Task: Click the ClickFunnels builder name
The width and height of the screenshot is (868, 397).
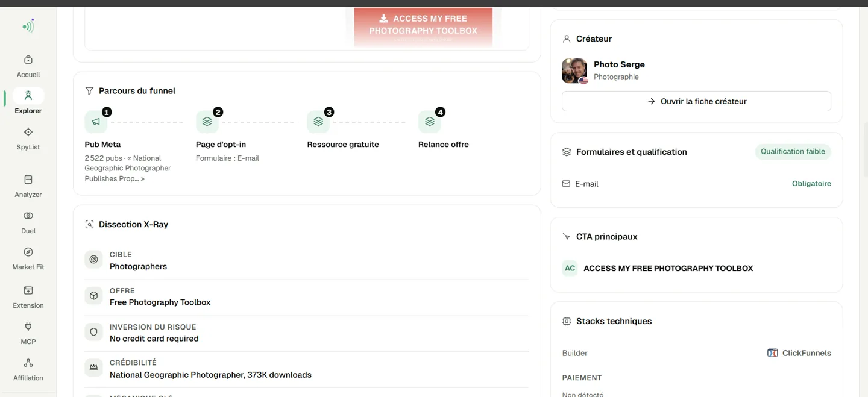Action: [807, 353]
